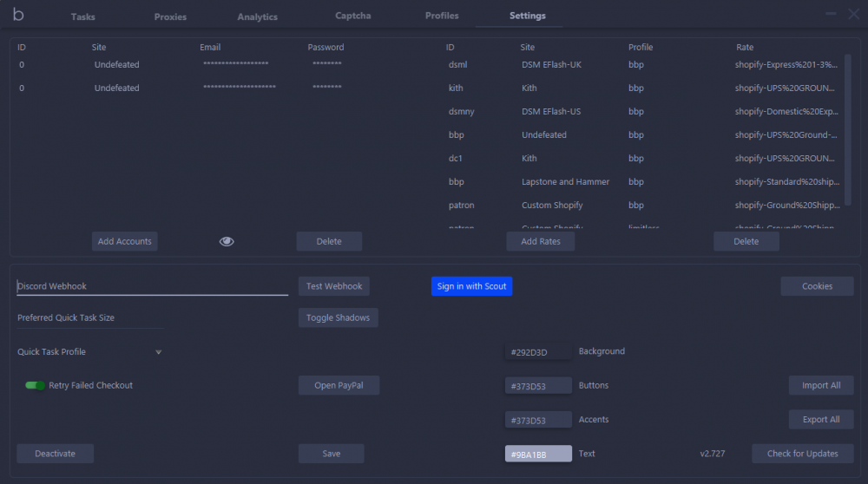Toggle password visibility eye icon
868x484 pixels.
click(227, 241)
